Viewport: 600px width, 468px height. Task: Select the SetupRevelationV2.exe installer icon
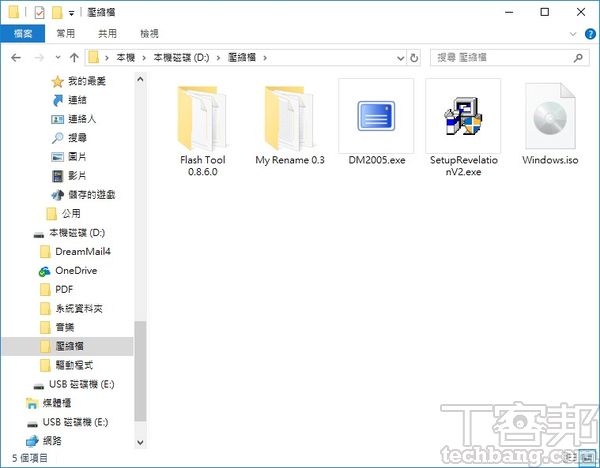pyautogui.click(x=463, y=116)
